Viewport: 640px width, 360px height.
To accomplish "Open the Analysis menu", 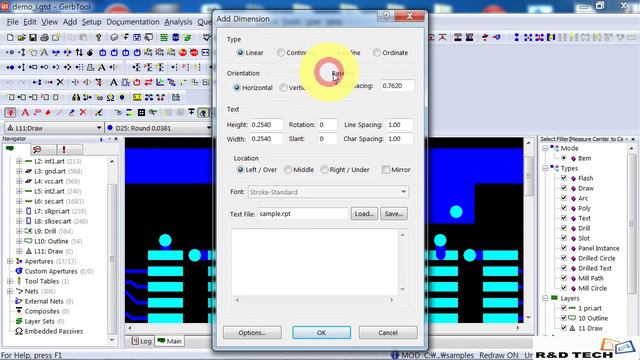I will (x=178, y=22).
